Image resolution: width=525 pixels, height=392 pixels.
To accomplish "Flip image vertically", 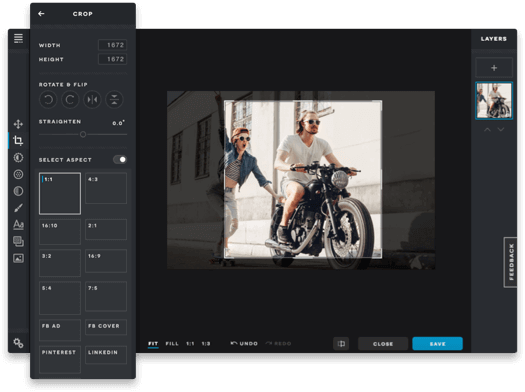I will [114, 100].
